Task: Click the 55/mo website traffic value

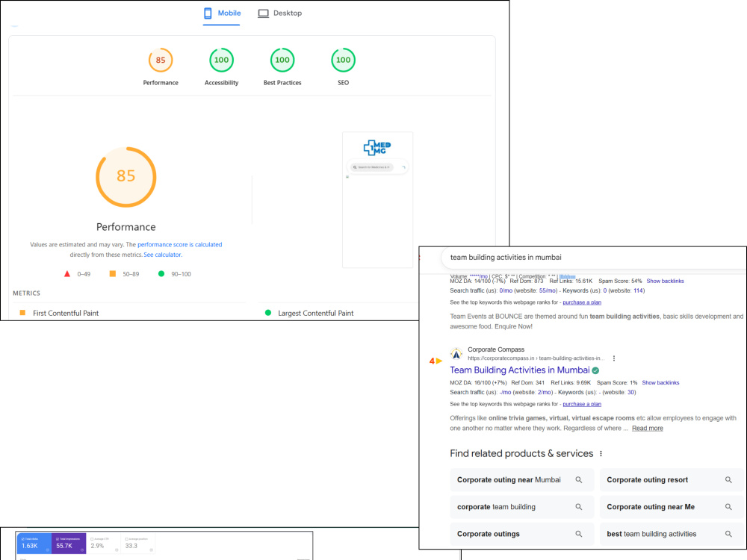Action: tap(547, 290)
